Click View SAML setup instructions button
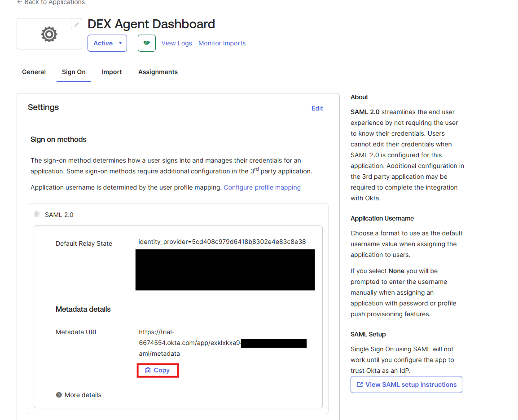The width and height of the screenshot is (518, 420). pyautogui.click(x=406, y=385)
